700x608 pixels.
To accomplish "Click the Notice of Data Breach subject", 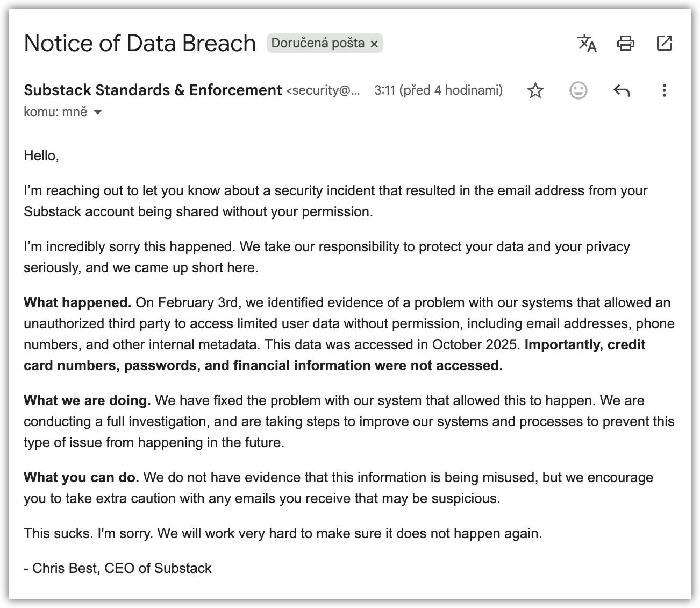I will (140, 43).
